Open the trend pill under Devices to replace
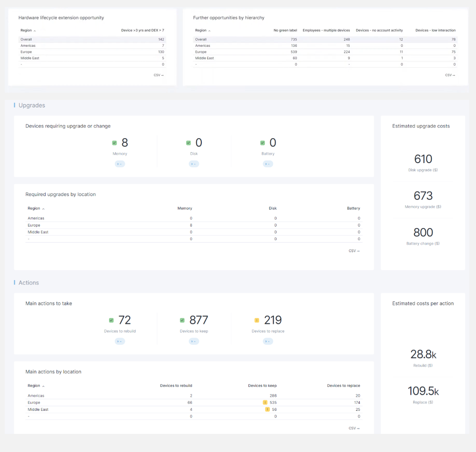This screenshot has width=476, height=452. [x=268, y=341]
